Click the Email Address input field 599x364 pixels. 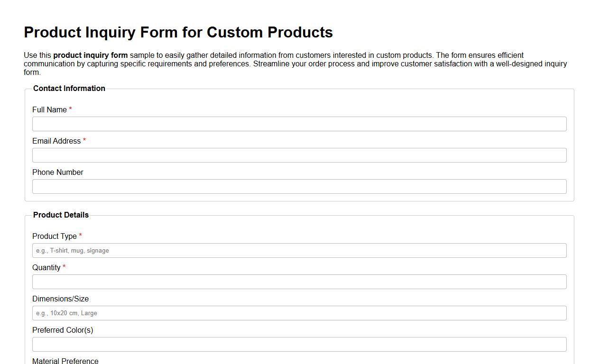coord(299,155)
